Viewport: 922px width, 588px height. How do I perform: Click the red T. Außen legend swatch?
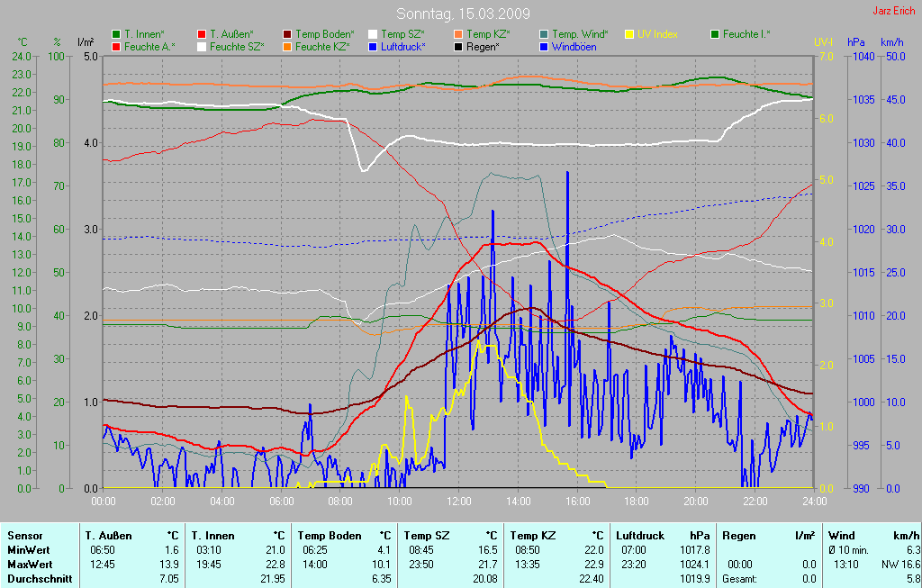point(202,34)
